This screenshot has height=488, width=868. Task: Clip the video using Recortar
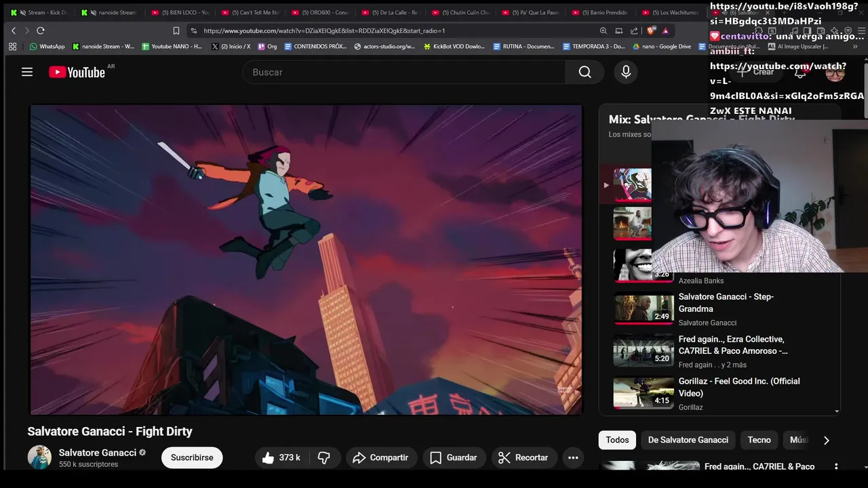coord(524,457)
